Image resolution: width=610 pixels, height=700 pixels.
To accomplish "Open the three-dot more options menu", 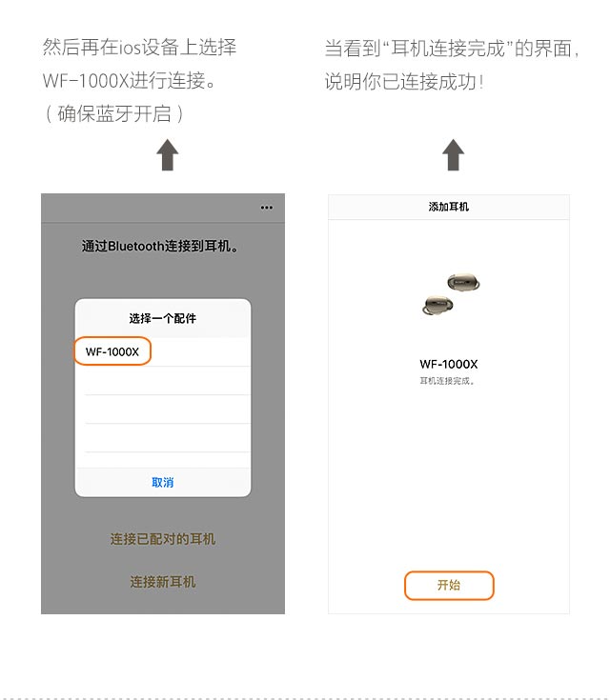I will (267, 208).
